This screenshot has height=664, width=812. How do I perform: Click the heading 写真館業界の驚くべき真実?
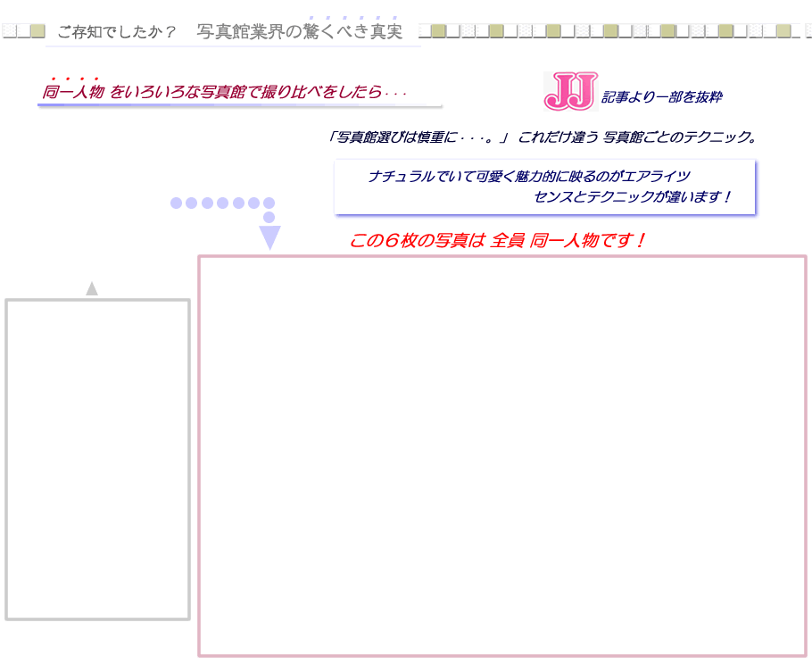pos(299,31)
